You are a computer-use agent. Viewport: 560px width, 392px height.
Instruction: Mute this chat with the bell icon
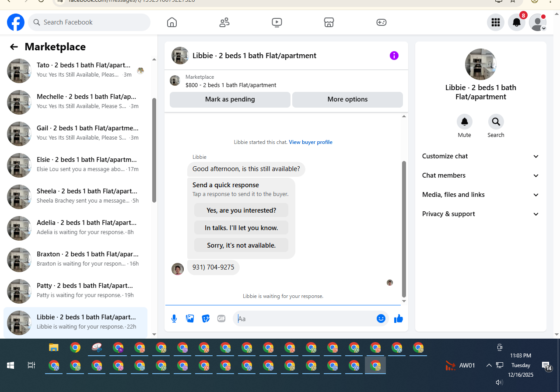click(x=465, y=122)
